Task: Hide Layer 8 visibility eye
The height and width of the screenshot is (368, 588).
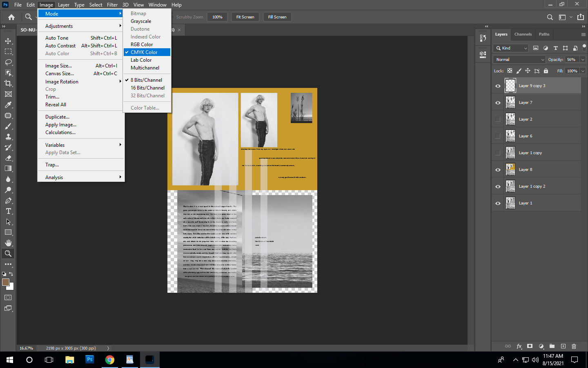Action: 498,170
